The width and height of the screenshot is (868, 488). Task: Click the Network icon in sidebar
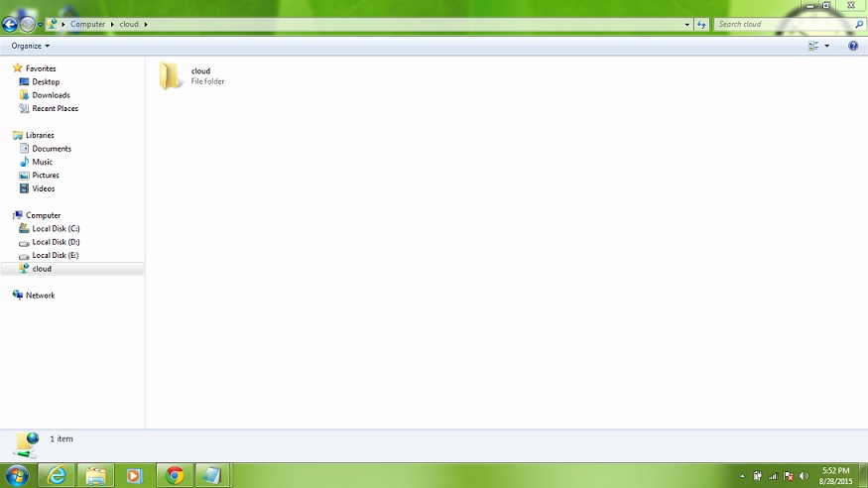pyautogui.click(x=18, y=295)
